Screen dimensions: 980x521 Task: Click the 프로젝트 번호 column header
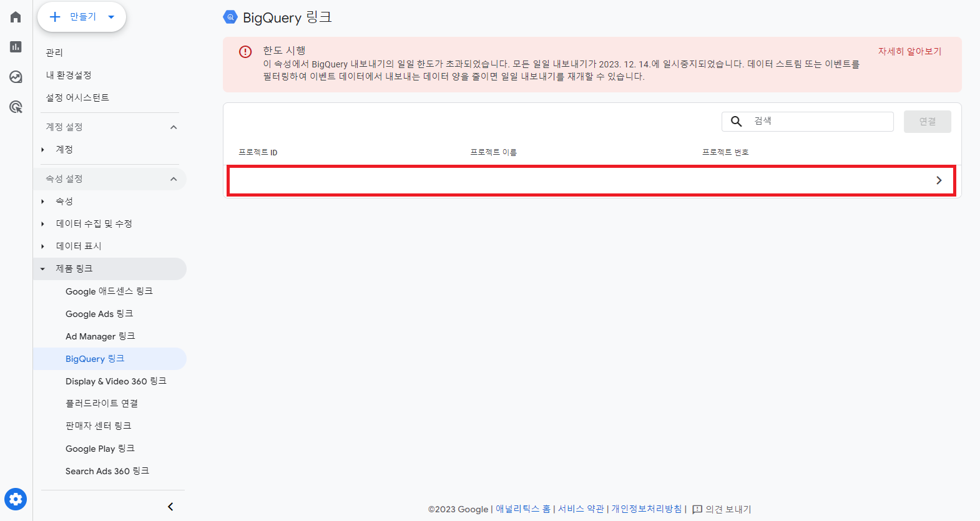point(725,152)
